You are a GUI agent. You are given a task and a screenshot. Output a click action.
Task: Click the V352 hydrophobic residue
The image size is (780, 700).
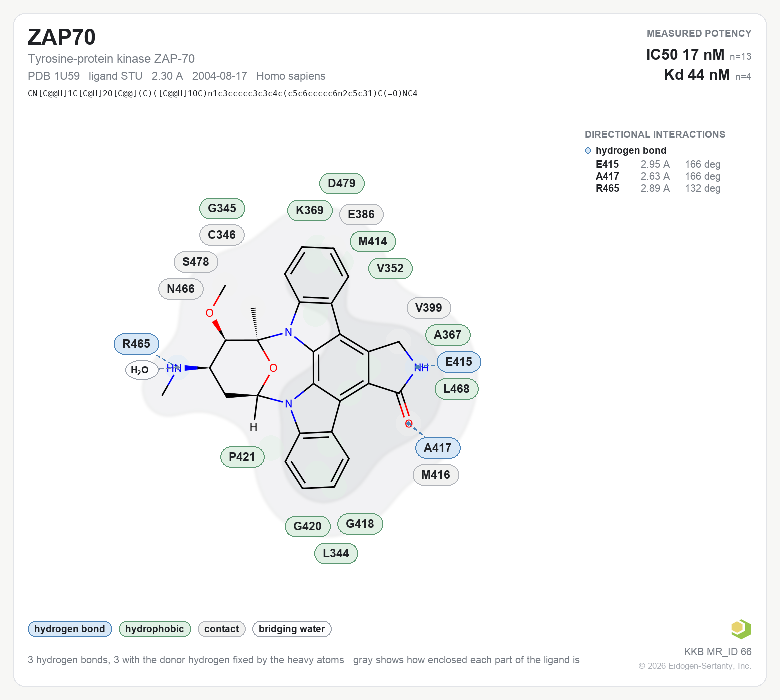pos(390,268)
